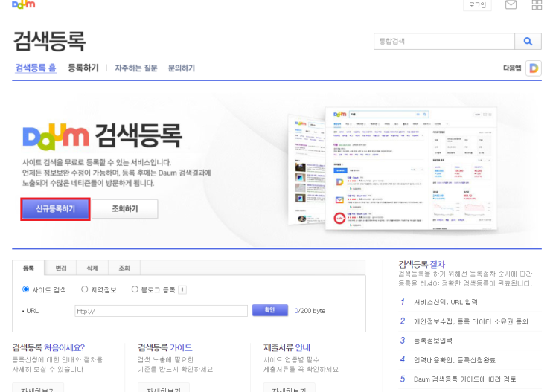Open the 문의하기 menu item
This screenshot has width=553, height=392.
pyautogui.click(x=182, y=68)
